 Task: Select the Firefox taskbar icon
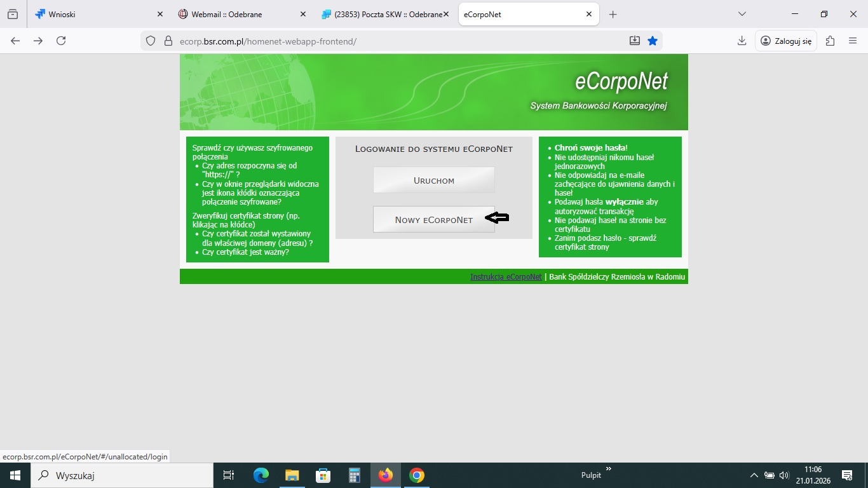[x=385, y=475]
